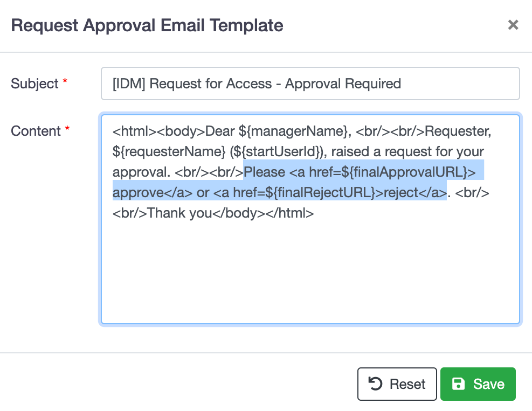Close the Request Approval Email Template dialog
Viewport: 532px width, 411px height.
tap(513, 25)
